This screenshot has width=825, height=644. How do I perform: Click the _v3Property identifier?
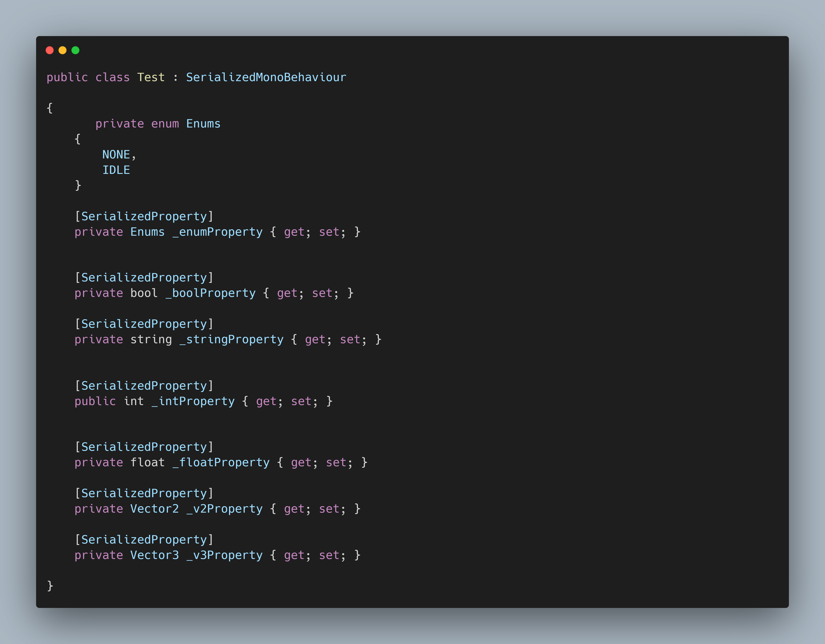[x=224, y=555]
